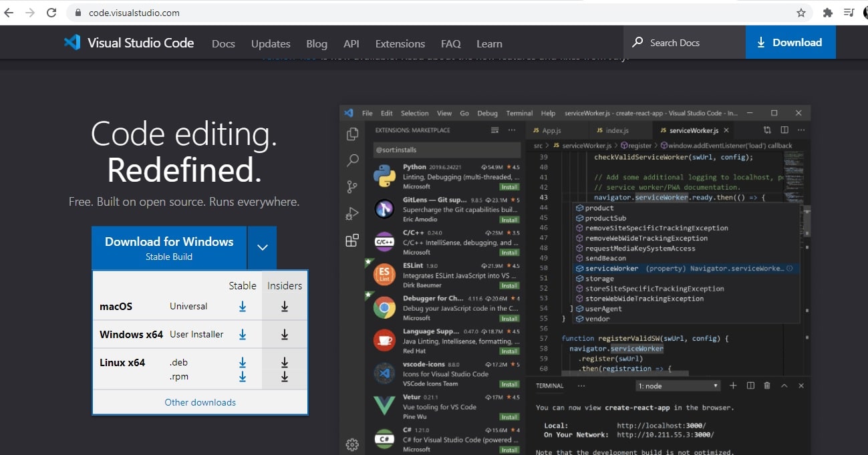
Task: Open the Settings gear at the activity bar bottom
Action: point(352,444)
